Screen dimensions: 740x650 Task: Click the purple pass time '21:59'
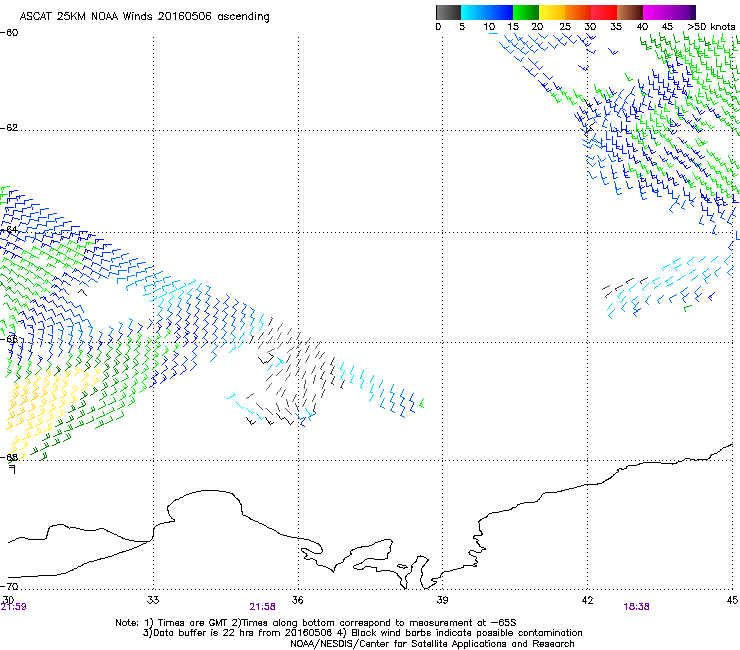click(x=14, y=607)
